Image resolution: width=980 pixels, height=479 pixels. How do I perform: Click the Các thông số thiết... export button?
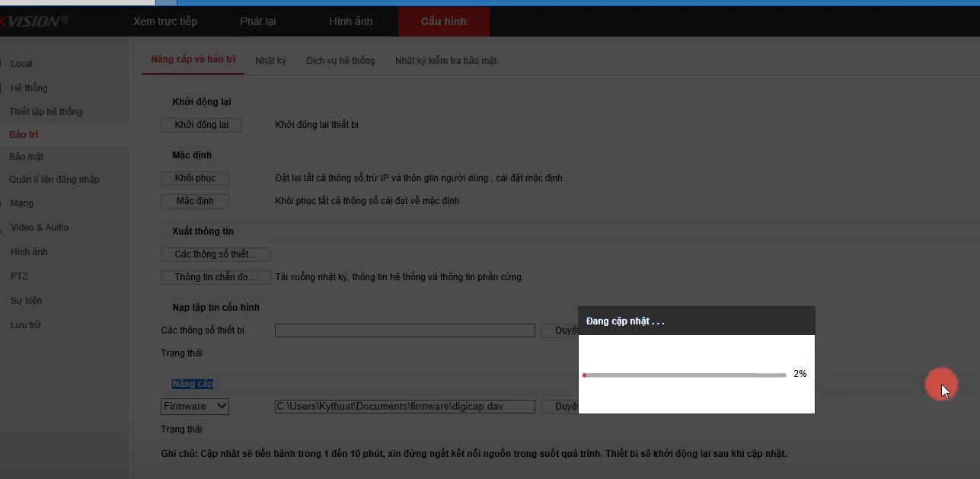[215, 254]
